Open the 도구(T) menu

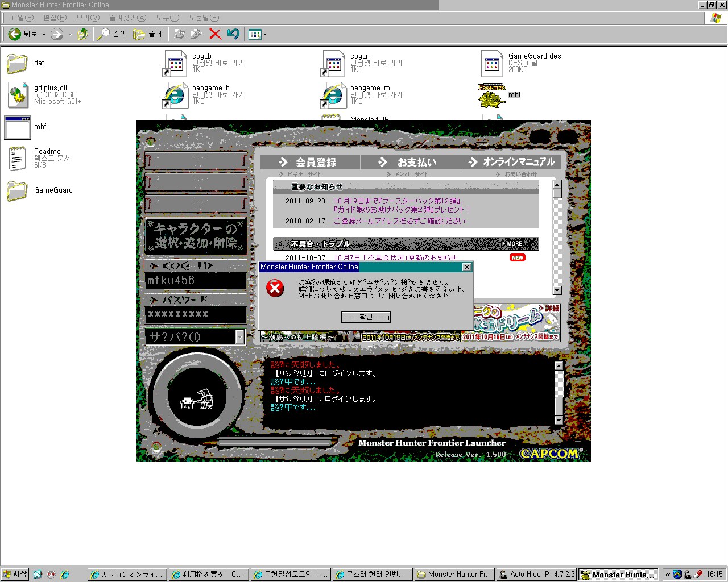coord(167,18)
